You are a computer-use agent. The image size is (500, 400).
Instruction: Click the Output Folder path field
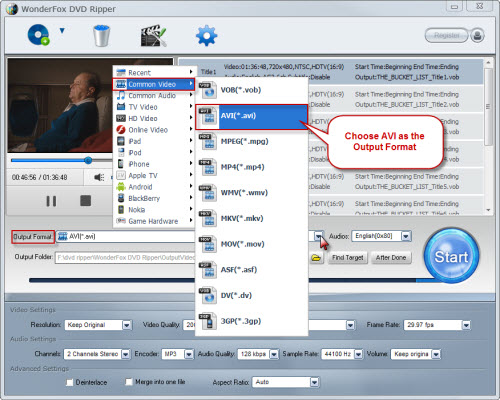(x=125, y=258)
